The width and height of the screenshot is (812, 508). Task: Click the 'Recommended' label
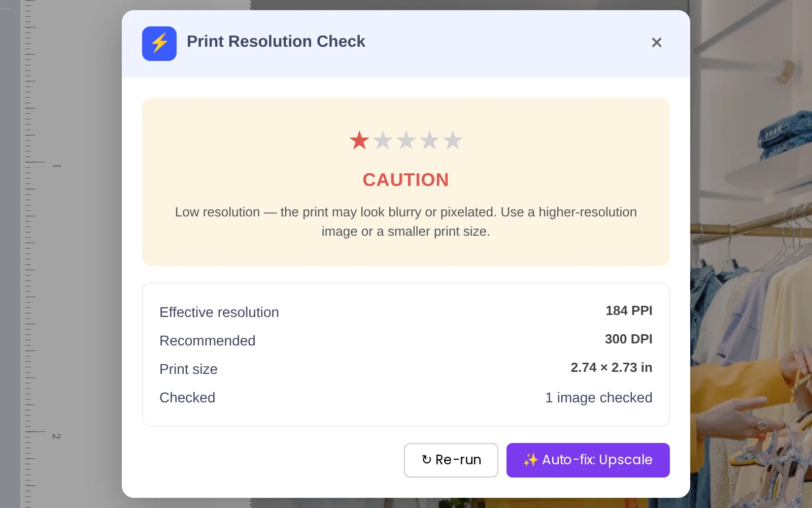[208, 341]
